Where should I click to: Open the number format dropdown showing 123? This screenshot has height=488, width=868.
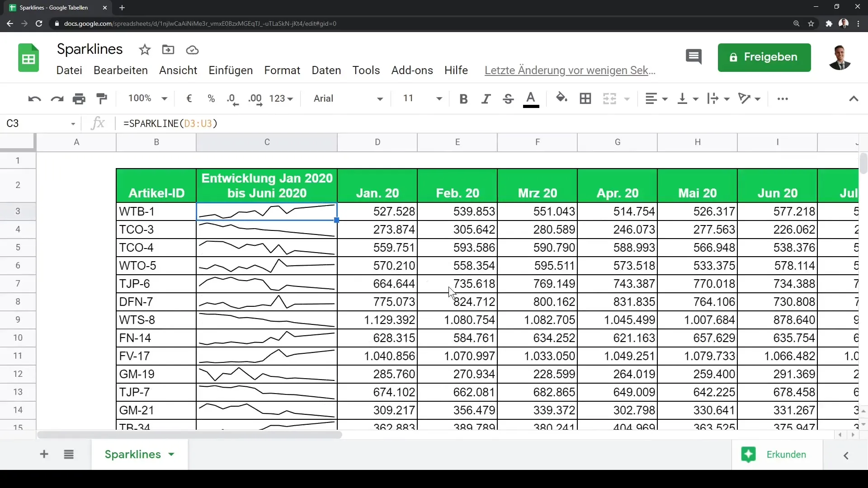coord(281,99)
